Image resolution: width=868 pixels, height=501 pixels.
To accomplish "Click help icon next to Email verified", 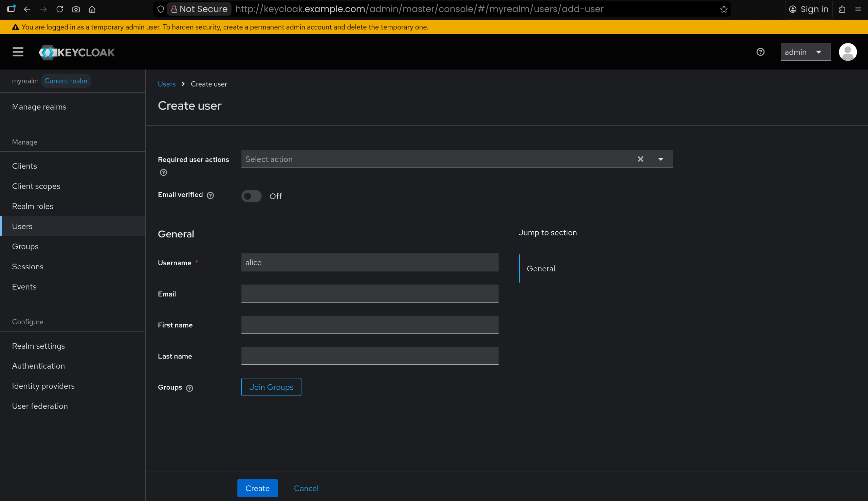I will 210,195.
